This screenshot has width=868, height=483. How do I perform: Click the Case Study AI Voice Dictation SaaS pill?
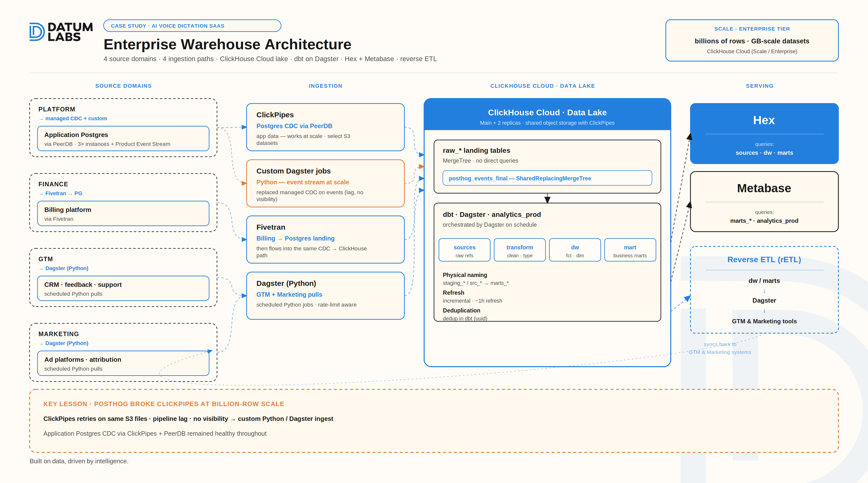click(192, 26)
